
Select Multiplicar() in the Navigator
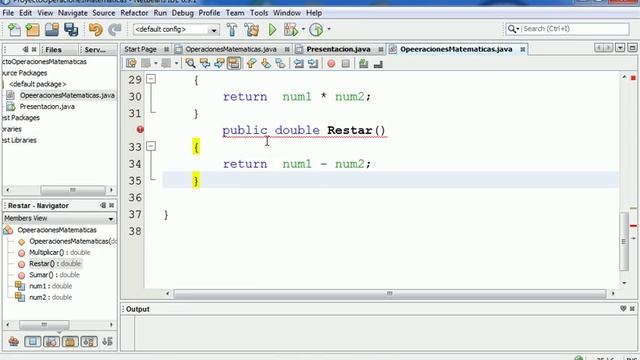(x=60, y=253)
